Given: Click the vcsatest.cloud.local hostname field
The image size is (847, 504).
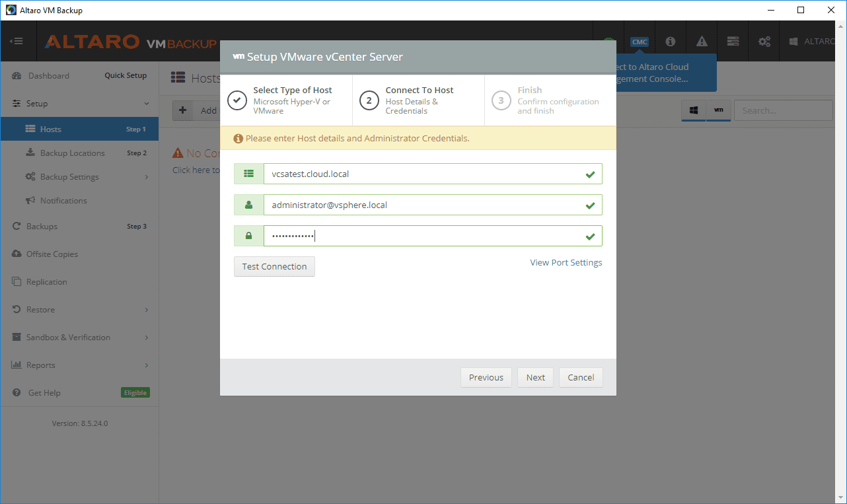Looking at the screenshot, I should point(433,174).
